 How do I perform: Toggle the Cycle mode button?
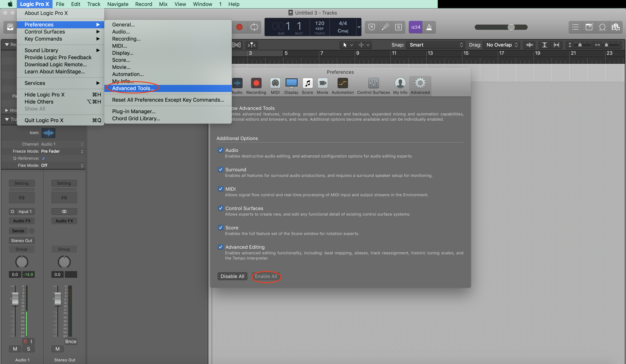pos(254,27)
